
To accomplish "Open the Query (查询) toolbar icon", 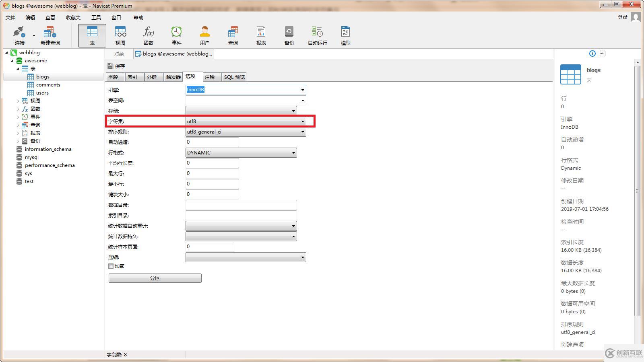I will point(233,35).
